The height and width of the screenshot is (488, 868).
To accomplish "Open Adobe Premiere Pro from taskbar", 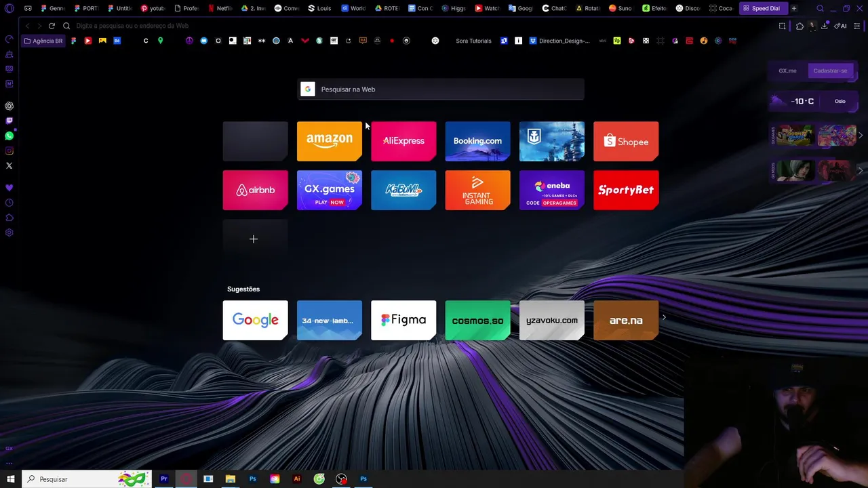I will pos(163,479).
